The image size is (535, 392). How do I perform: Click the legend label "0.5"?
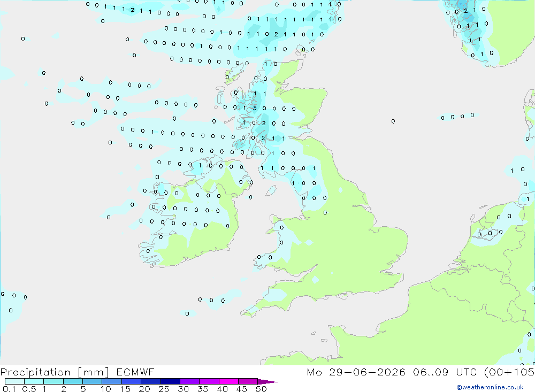[x=29, y=389]
